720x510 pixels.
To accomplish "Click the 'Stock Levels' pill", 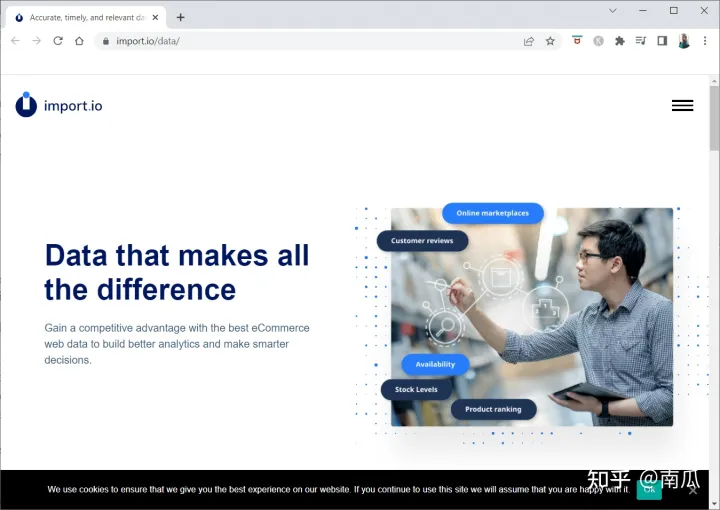I will (416, 390).
